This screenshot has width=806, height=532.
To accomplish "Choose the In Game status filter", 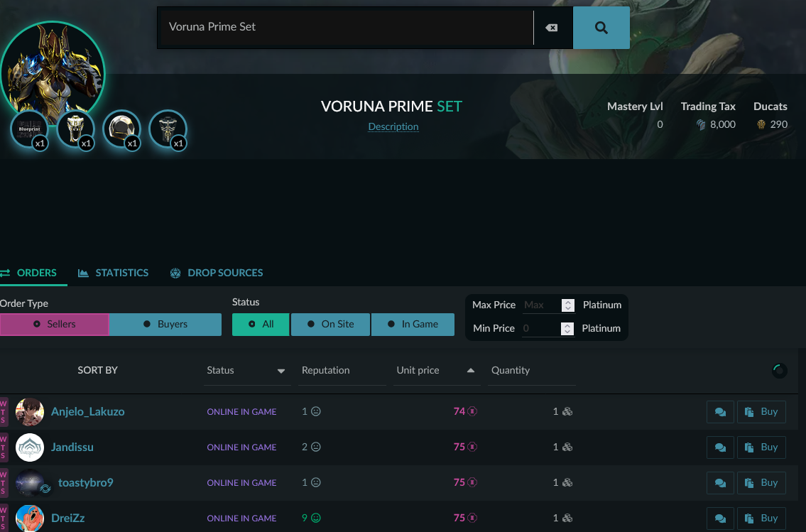I will click(413, 325).
